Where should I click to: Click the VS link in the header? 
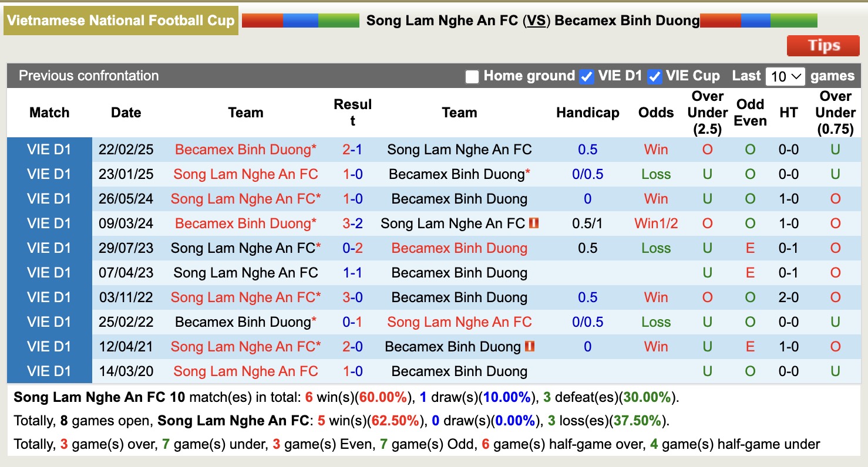536,21
